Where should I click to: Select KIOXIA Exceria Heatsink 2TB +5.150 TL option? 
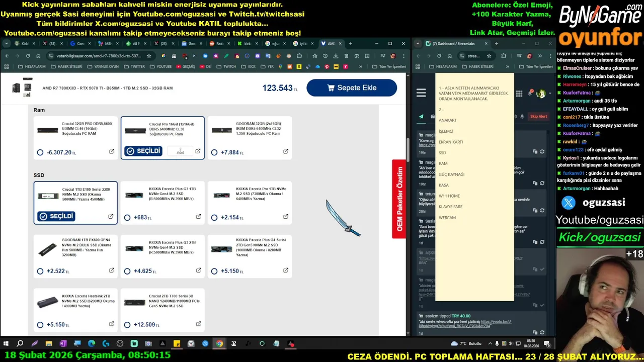coord(40,325)
